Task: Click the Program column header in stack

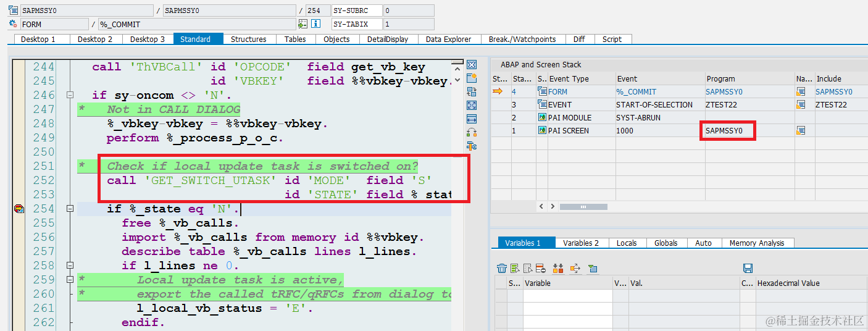Action: (x=750, y=78)
